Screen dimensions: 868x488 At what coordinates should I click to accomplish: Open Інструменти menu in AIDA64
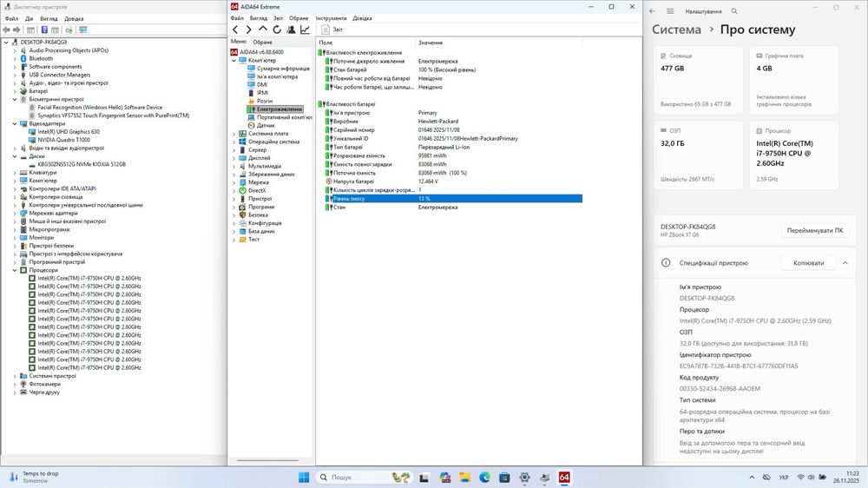click(331, 18)
